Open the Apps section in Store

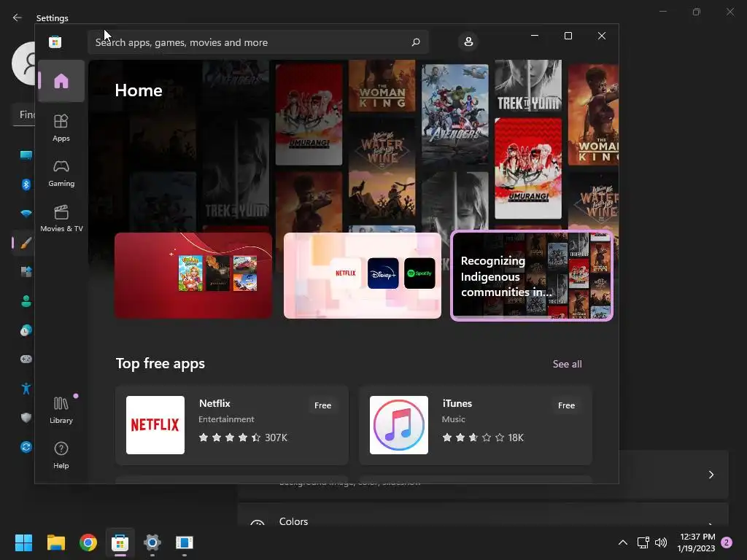pyautogui.click(x=61, y=128)
